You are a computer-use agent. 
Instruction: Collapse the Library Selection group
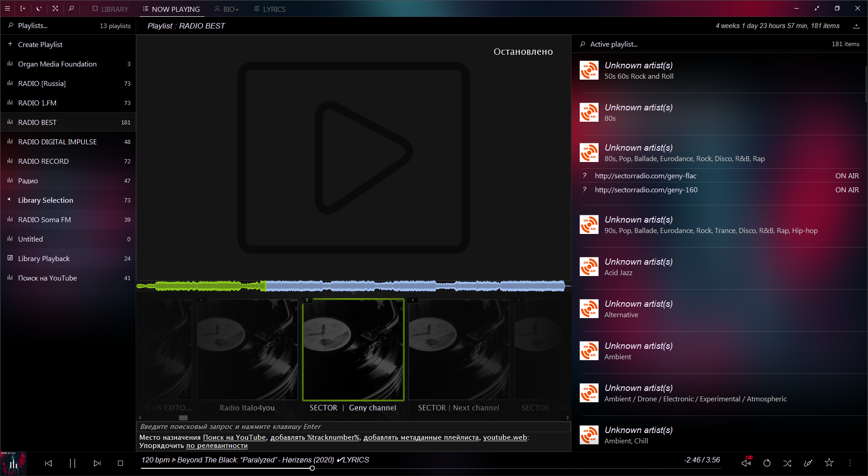(9, 200)
